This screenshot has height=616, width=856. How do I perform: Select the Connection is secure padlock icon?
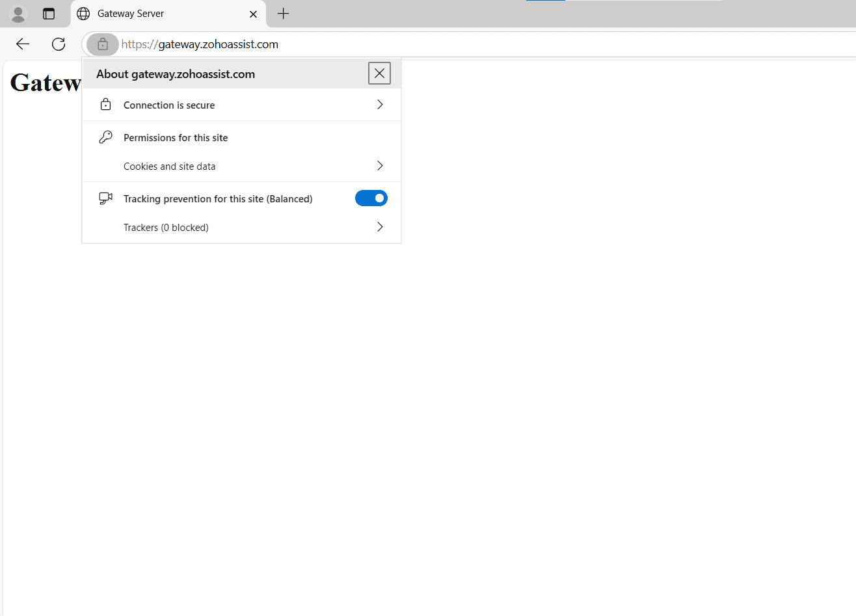pos(105,104)
